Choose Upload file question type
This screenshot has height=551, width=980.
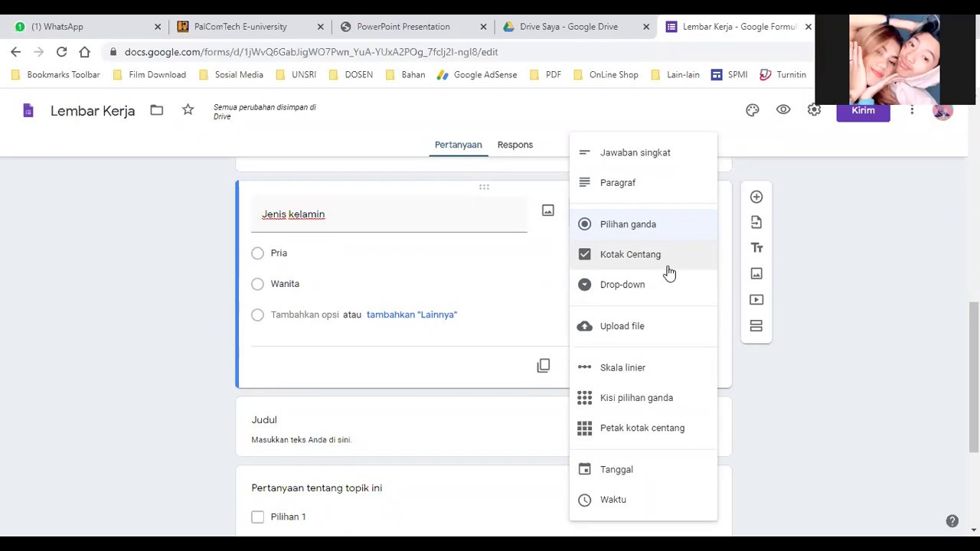pos(643,326)
